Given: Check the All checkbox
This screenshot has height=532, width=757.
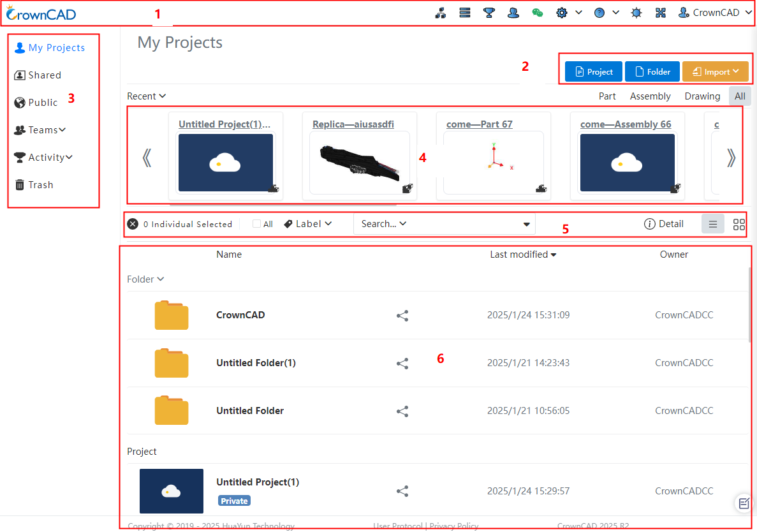Looking at the screenshot, I should click(x=256, y=224).
